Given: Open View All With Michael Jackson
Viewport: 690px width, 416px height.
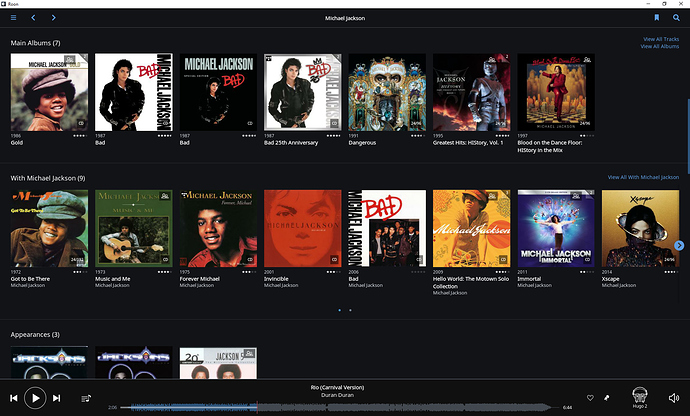Looking at the screenshot, I should click(643, 177).
